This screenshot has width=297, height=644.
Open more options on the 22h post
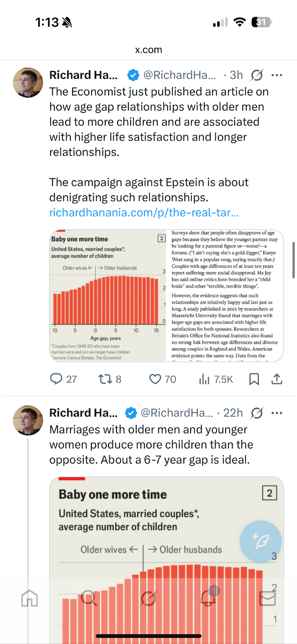click(277, 413)
